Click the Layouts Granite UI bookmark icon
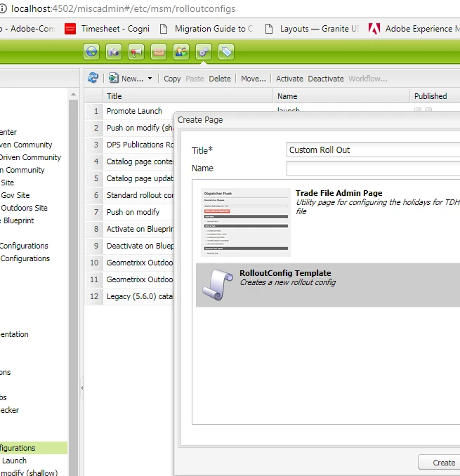This screenshot has height=476, width=460. click(269, 29)
